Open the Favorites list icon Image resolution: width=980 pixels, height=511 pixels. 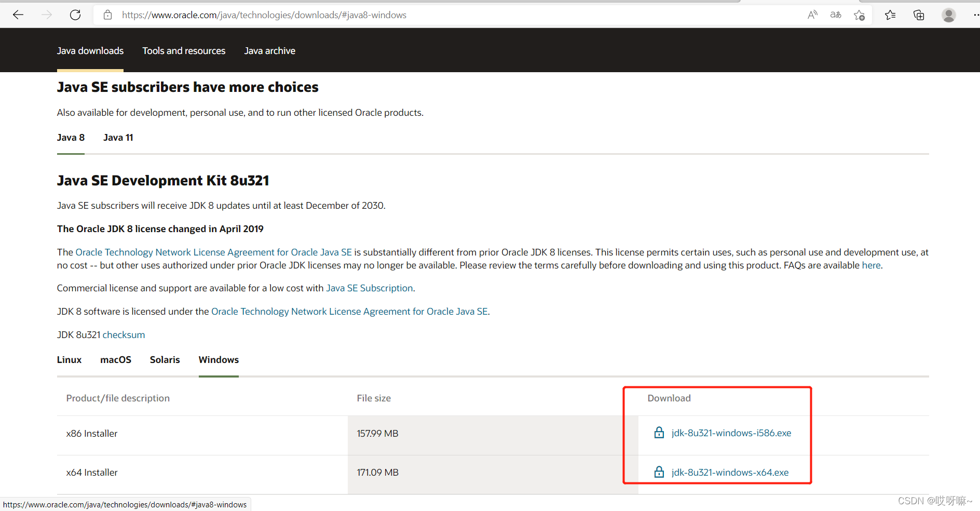[x=890, y=15]
